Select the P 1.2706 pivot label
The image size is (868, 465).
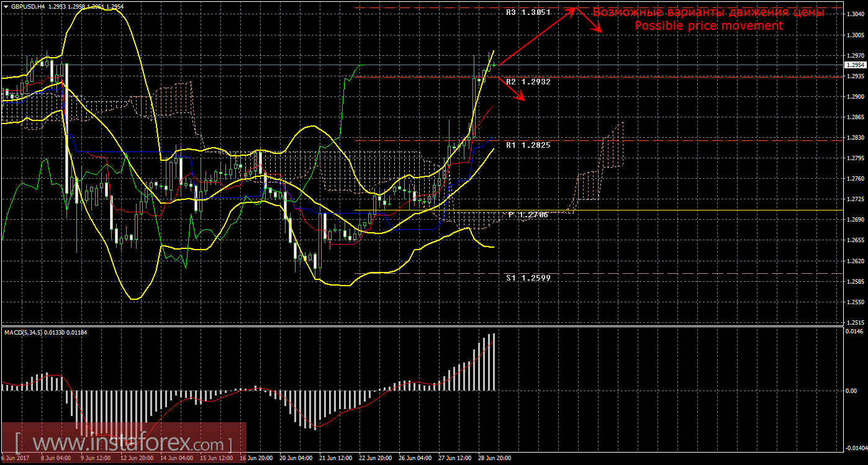tap(528, 215)
